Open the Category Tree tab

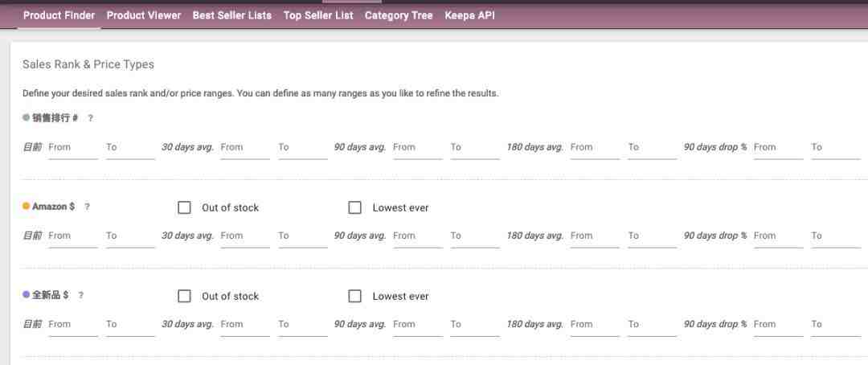pyautogui.click(x=399, y=15)
